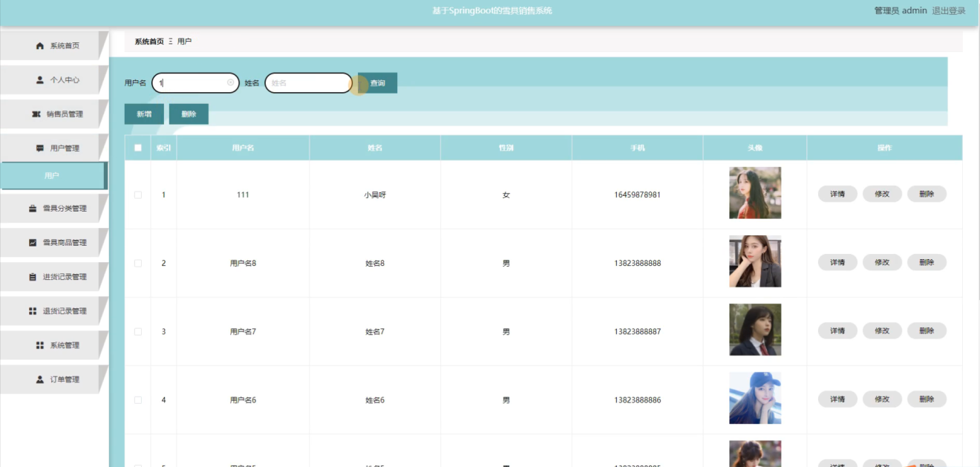Click the 查询 search button
This screenshot has height=467, width=980.
coord(377,83)
